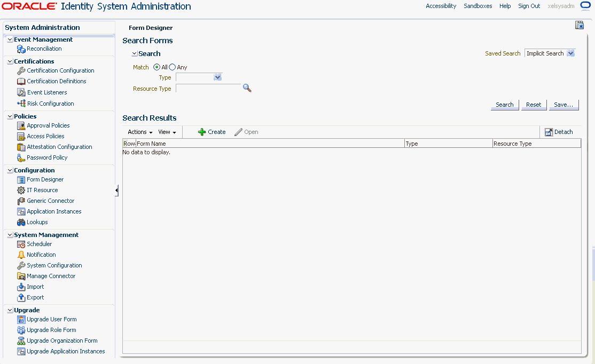Click the Lookups binoculars icon
The height and width of the screenshot is (364, 595).
21,223
